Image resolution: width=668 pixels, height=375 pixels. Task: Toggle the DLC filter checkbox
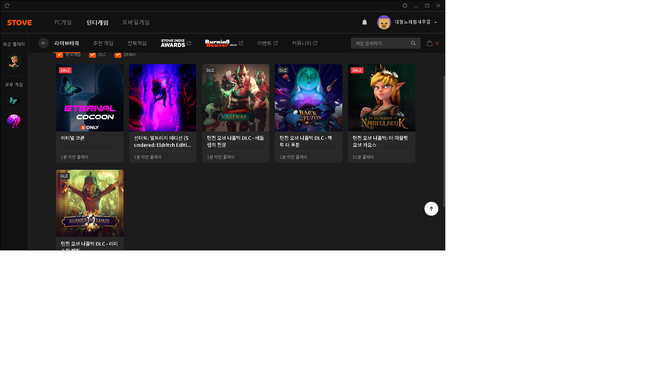[x=92, y=55]
